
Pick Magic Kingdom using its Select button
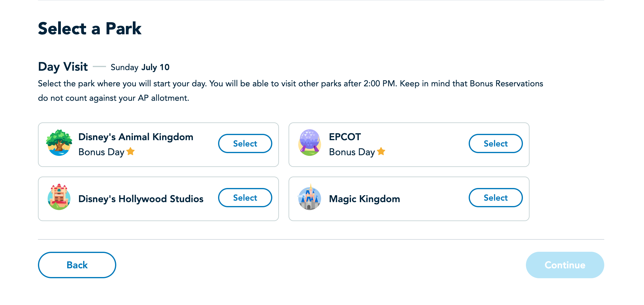pos(496,198)
